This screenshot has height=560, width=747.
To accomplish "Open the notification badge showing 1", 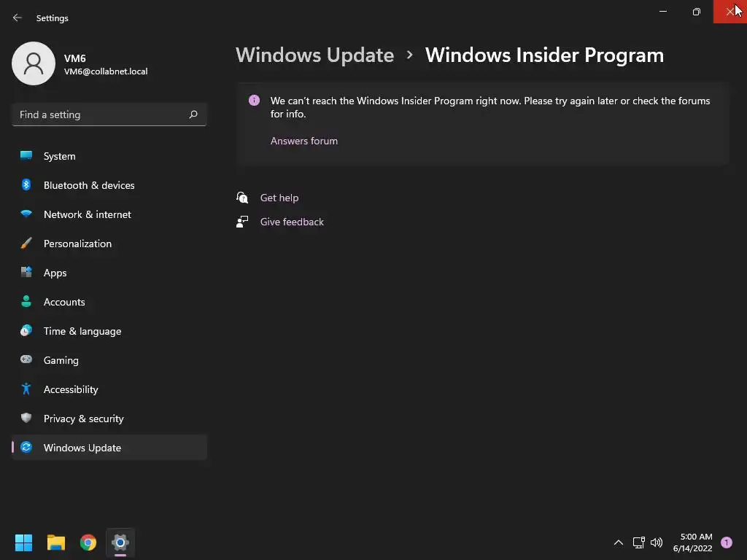I will pos(727,542).
